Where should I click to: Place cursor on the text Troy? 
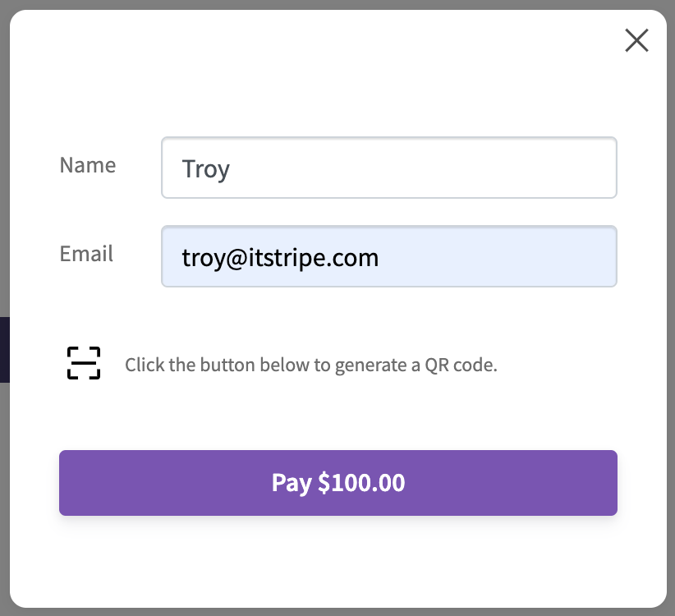pyautogui.click(x=206, y=168)
